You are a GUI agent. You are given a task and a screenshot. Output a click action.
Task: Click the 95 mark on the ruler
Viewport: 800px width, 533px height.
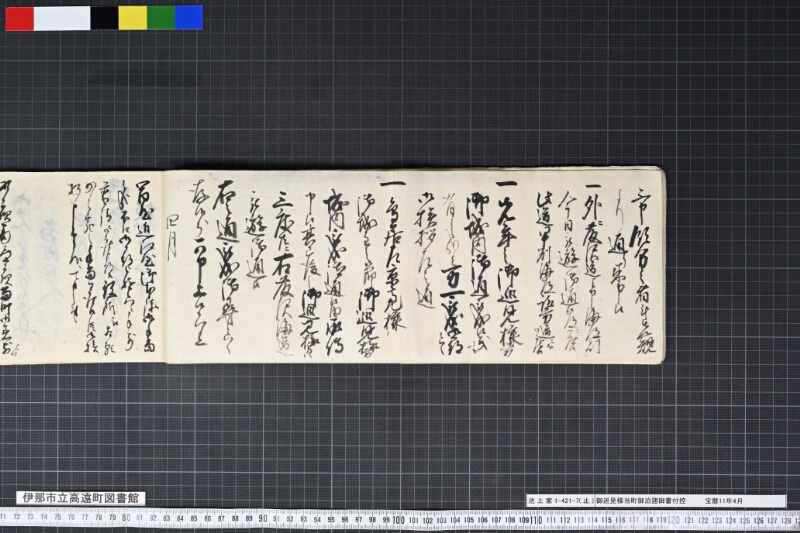tap(331, 520)
